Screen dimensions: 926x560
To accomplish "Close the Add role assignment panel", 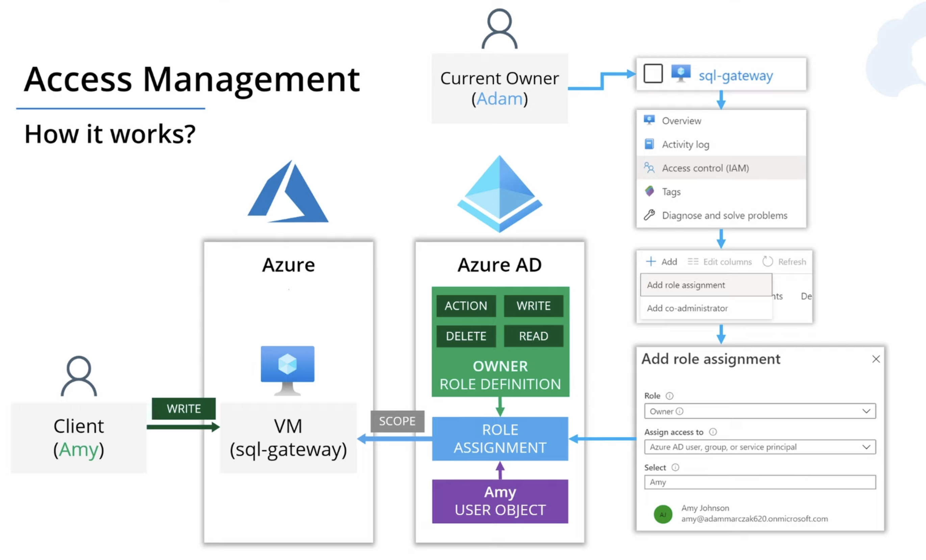I will (876, 359).
